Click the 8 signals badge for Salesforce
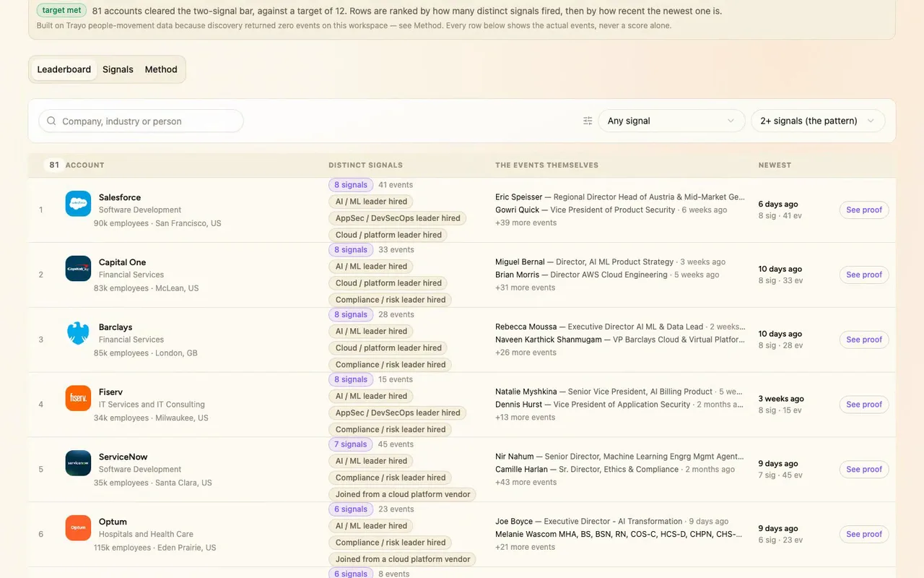Image resolution: width=924 pixels, height=578 pixels. pos(351,185)
